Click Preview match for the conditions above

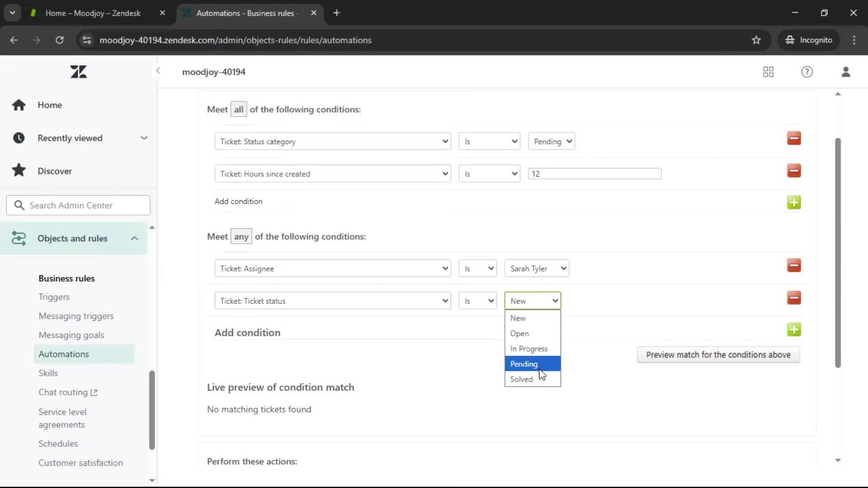point(718,355)
